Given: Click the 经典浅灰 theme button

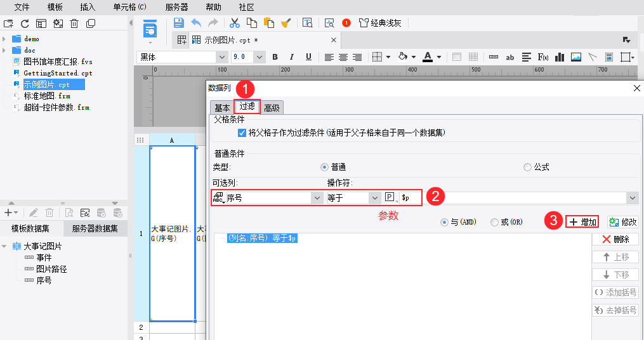Looking at the screenshot, I should coord(380,23).
